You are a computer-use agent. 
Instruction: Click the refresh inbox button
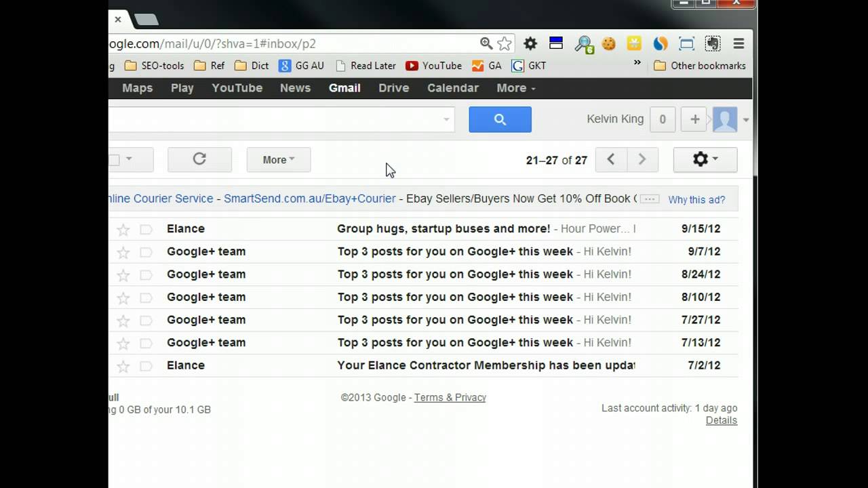pyautogui.click(x=199, y=159)
